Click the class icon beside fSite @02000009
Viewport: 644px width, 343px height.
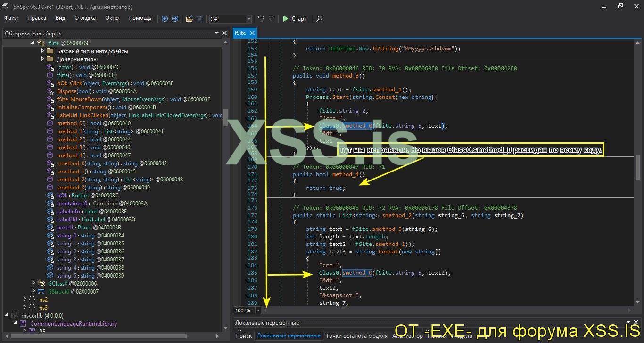coord(41,43)
